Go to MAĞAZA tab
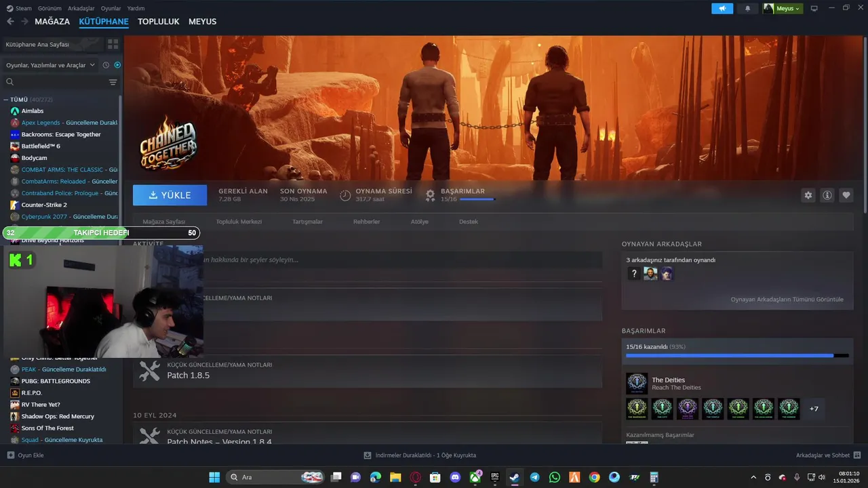 52,22
